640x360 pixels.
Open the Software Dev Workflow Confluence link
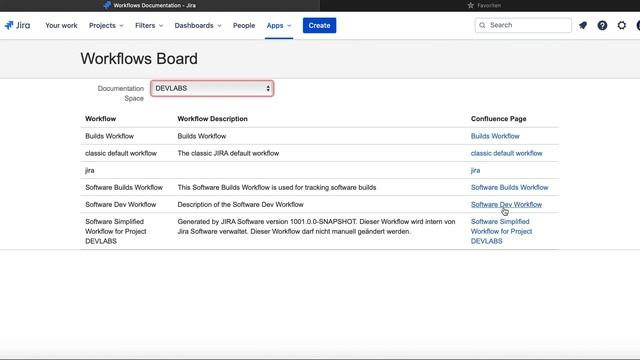506,204
